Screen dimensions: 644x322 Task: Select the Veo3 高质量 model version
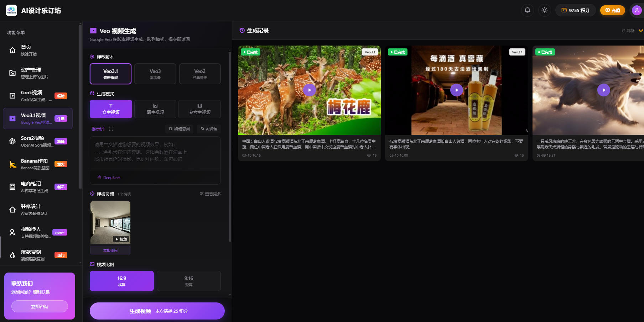155,74
